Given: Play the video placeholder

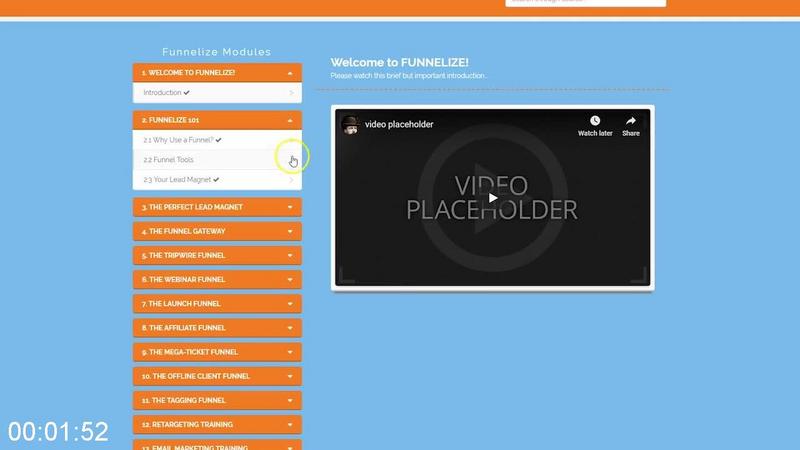Looking at the screenshot, I should (x=492, y=197).
